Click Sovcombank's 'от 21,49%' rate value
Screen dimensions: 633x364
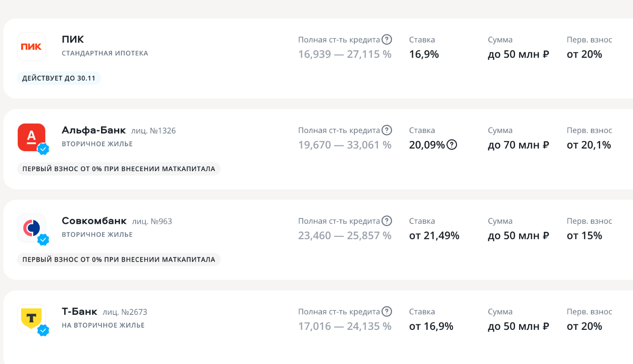pos(434,235)
